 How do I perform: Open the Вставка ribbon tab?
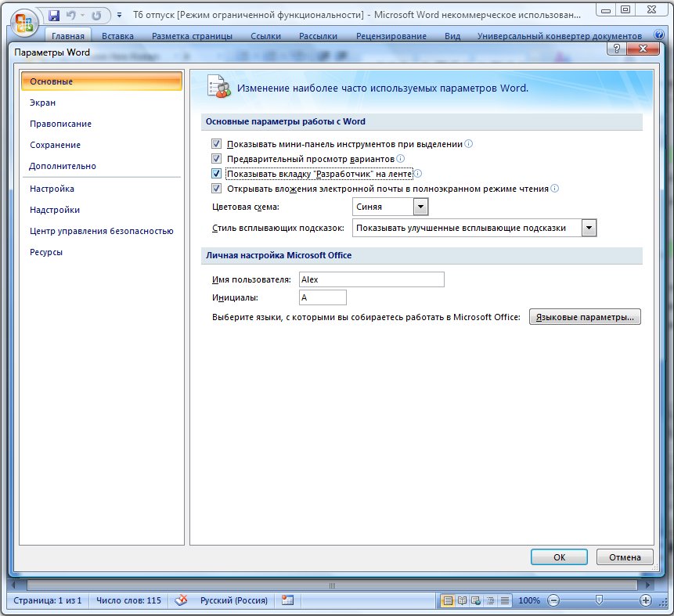pos(117,36)
